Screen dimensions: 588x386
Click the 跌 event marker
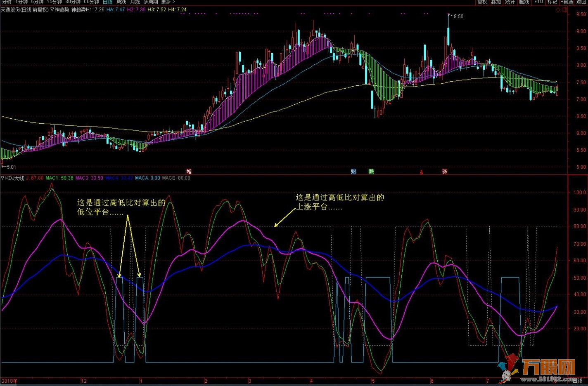point(371,172)
